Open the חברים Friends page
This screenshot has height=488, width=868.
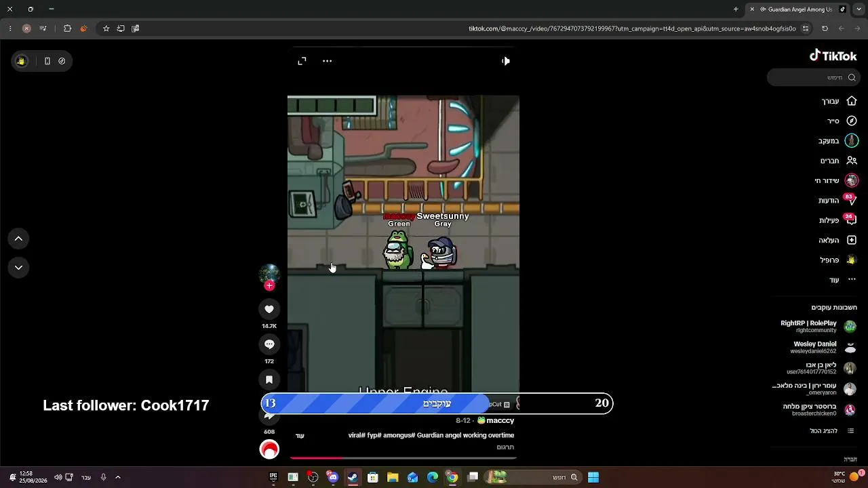(839, 161)
